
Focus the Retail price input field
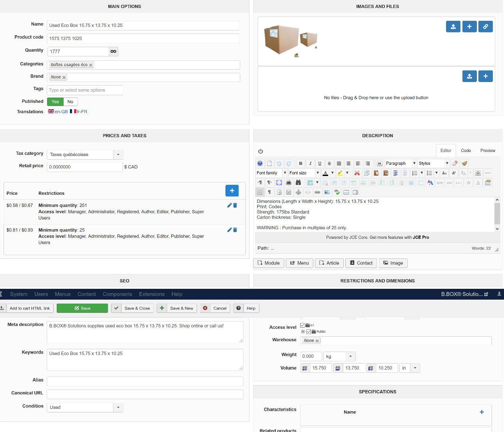pyautogui.click(x=85, y=167)
